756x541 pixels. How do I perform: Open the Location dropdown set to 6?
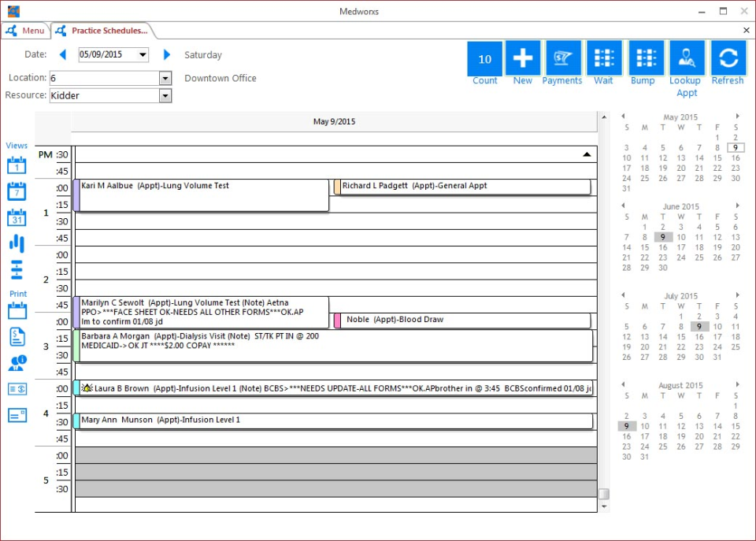(x=164, y=78)
